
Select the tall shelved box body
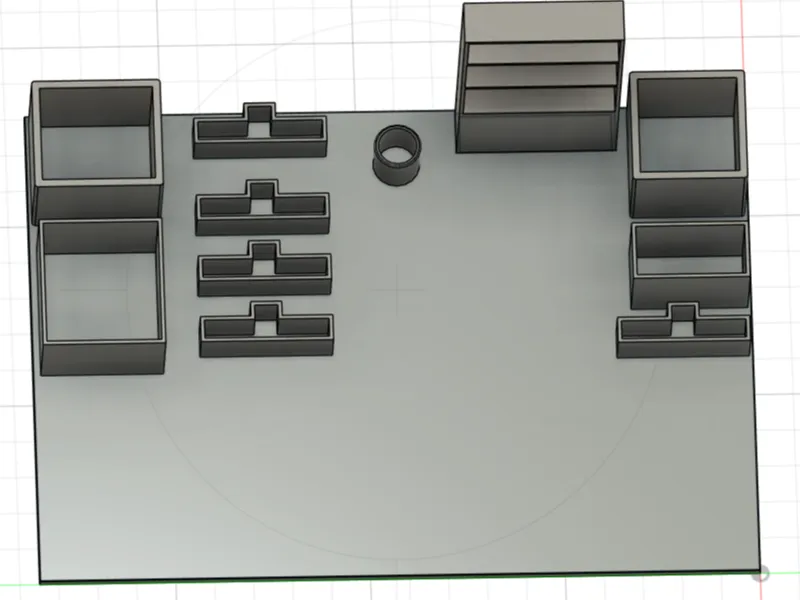(541, 77)
